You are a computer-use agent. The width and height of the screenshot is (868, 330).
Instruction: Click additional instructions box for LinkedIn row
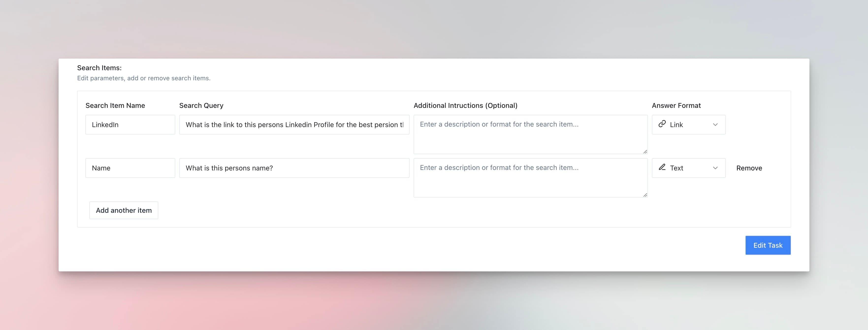click(x=530, y=134)
